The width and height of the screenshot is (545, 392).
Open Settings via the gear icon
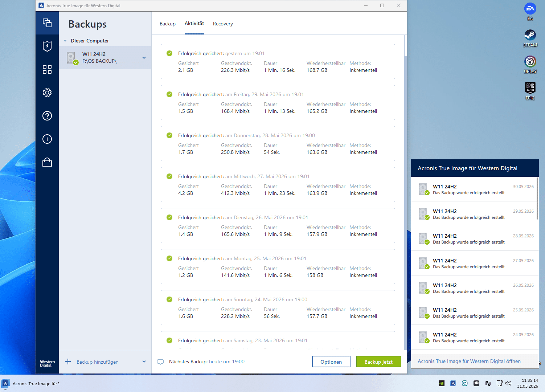pos(47,93)
